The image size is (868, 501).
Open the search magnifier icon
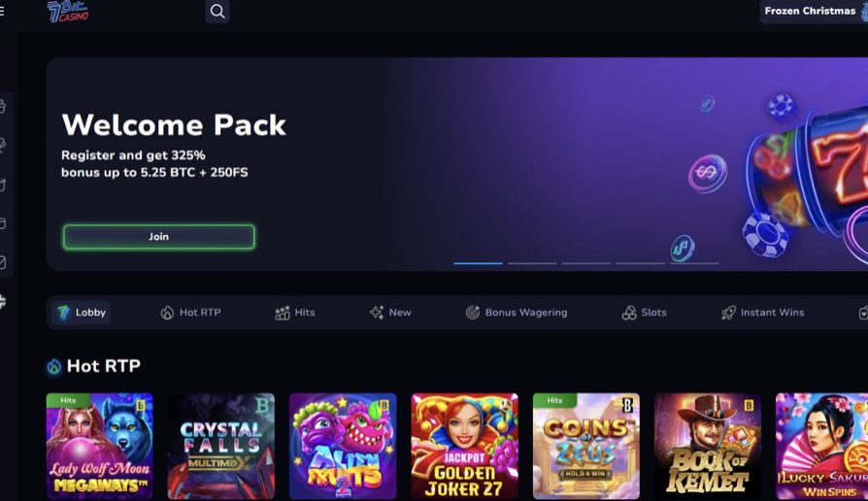click(x=217, y=11)
